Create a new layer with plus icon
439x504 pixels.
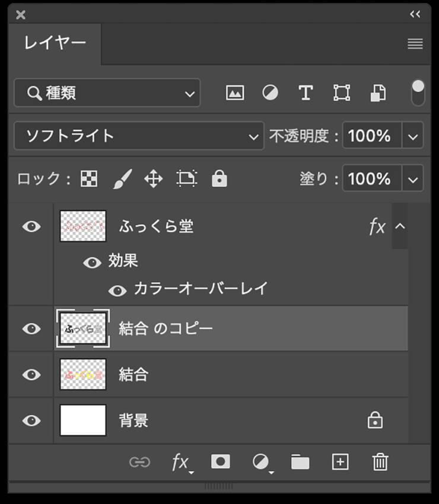point(341,462)
